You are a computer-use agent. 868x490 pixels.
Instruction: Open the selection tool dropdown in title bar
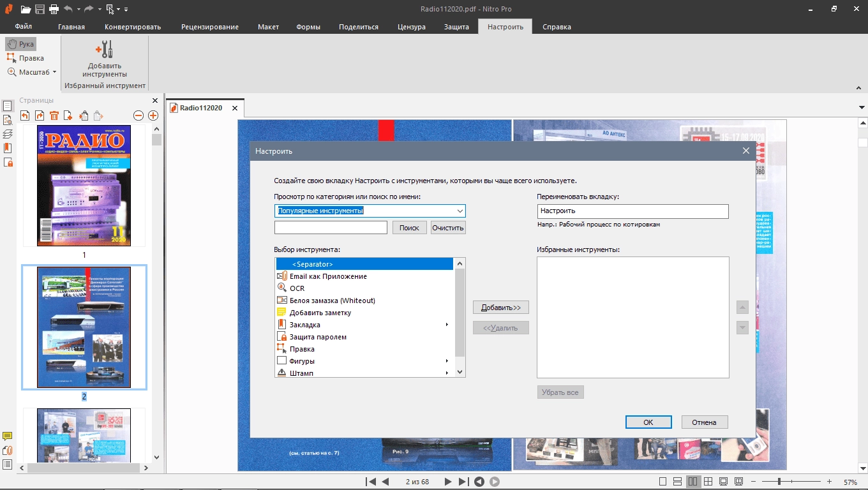[x=119, y=10]
